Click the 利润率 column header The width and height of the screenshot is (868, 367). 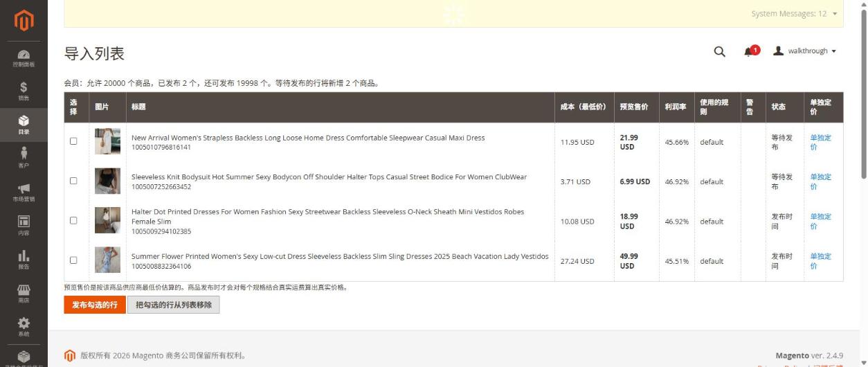pos(676,107)
